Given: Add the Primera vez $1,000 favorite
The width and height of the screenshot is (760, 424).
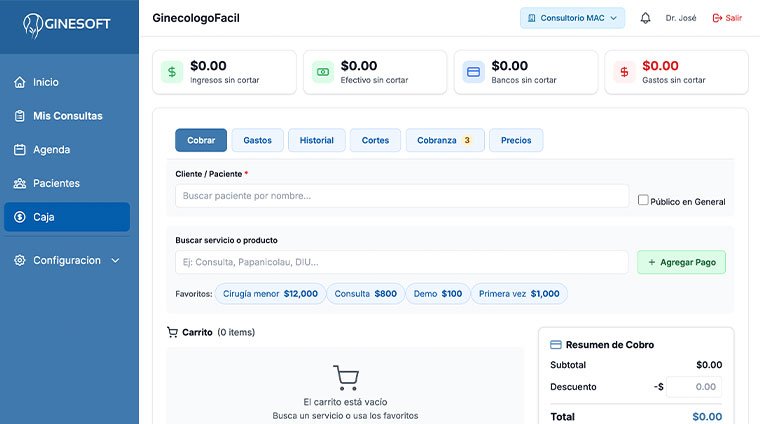Looking at the screenshot, I should point(519,294).
